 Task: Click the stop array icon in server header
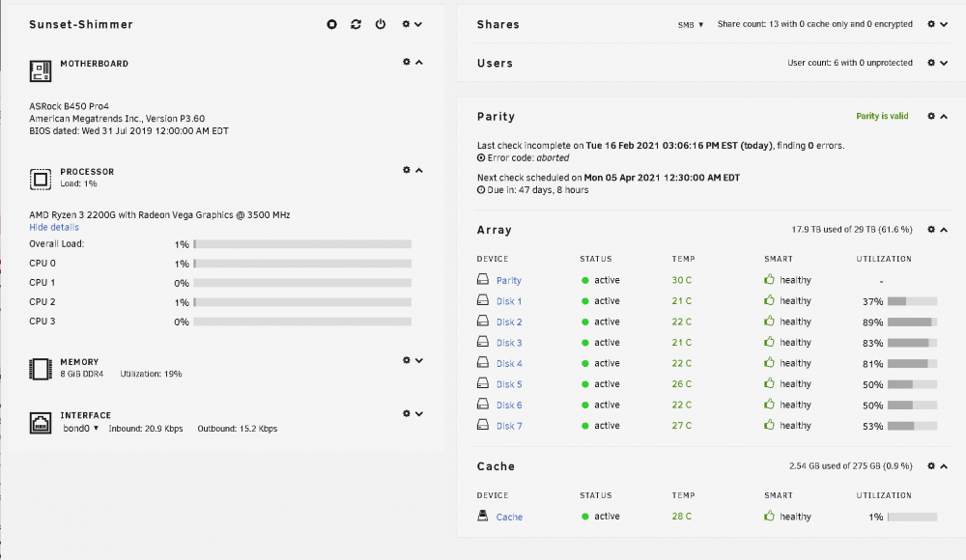[x=331, y=24]
